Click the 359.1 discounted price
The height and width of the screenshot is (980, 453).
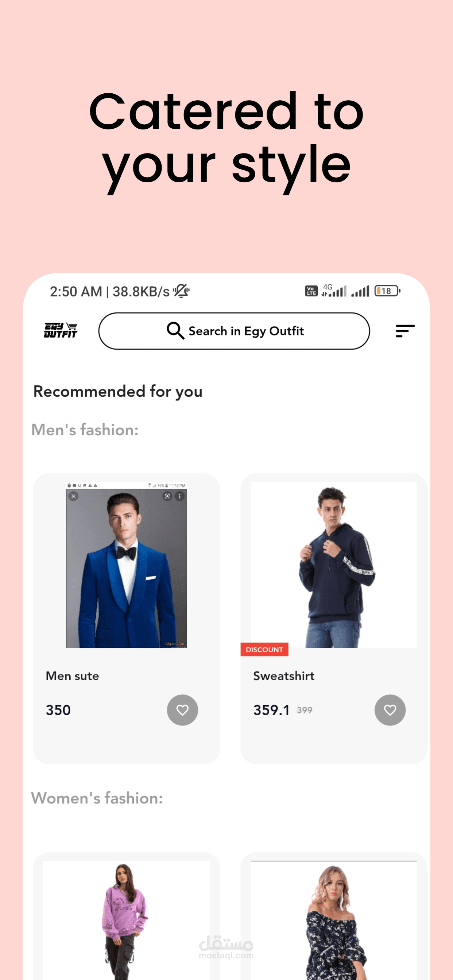271,710
